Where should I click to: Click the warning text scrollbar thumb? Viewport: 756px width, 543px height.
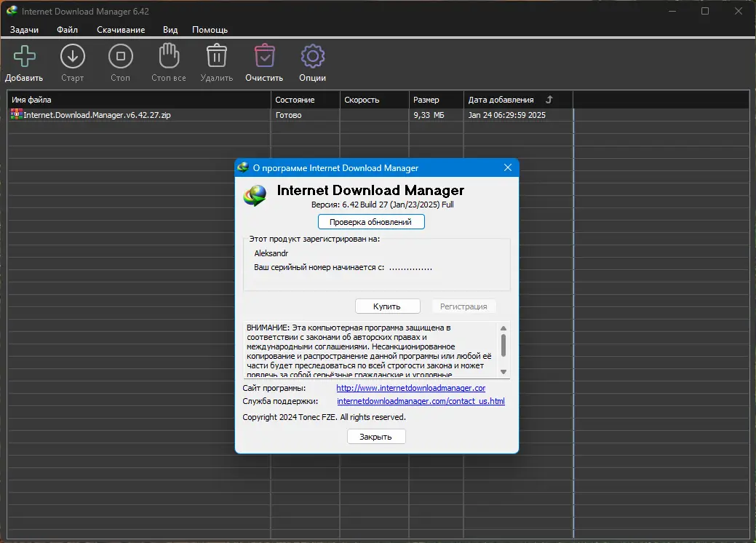click(x=504, y=345)
